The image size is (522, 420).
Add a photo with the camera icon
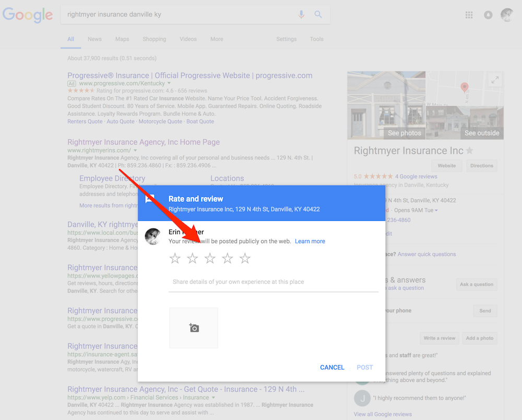click(194, 328)
